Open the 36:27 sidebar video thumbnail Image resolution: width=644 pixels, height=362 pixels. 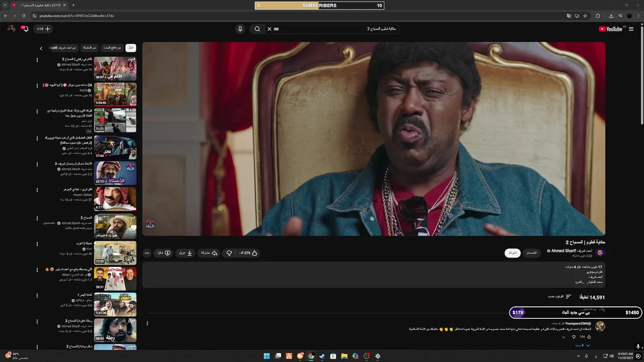point(115,69)
